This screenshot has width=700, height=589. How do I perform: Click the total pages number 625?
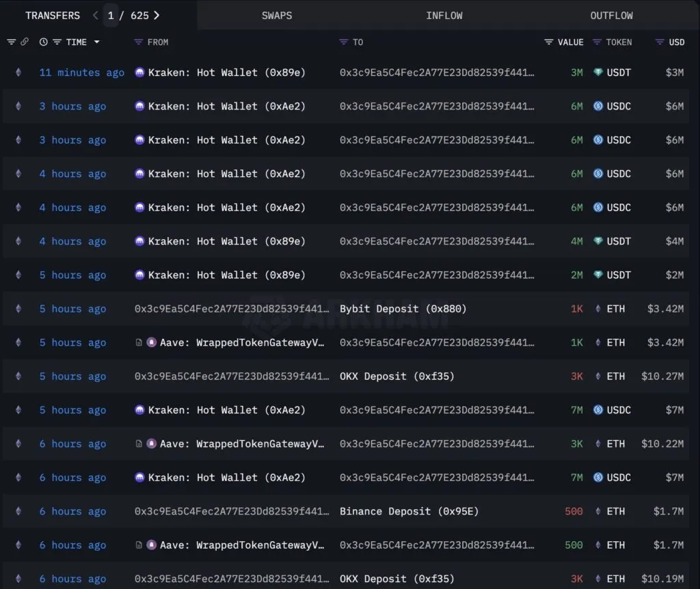(x=139, y=16)
